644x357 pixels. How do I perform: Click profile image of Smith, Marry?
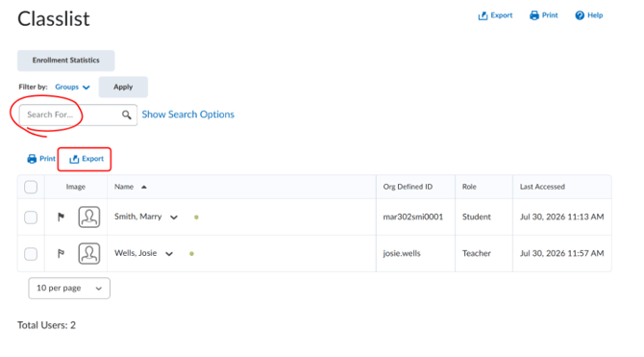[x=89, y=217]
